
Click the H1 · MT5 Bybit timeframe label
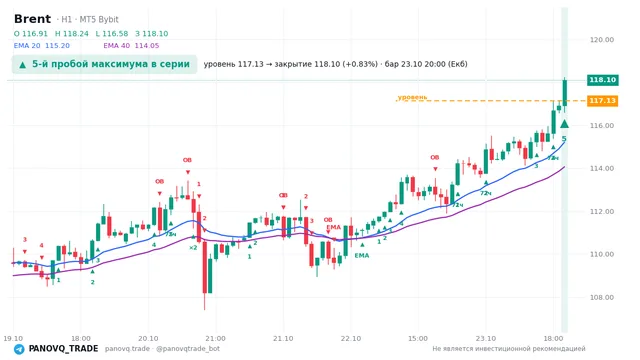(90, 20)
